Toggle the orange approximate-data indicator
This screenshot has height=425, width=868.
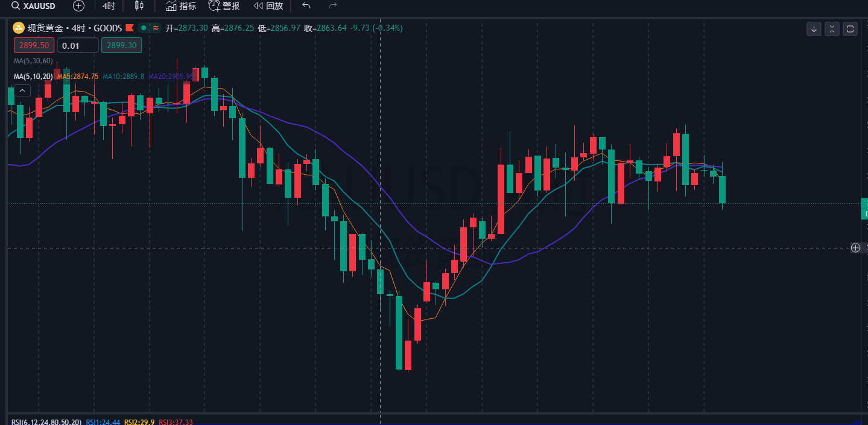tap(156, 28)
